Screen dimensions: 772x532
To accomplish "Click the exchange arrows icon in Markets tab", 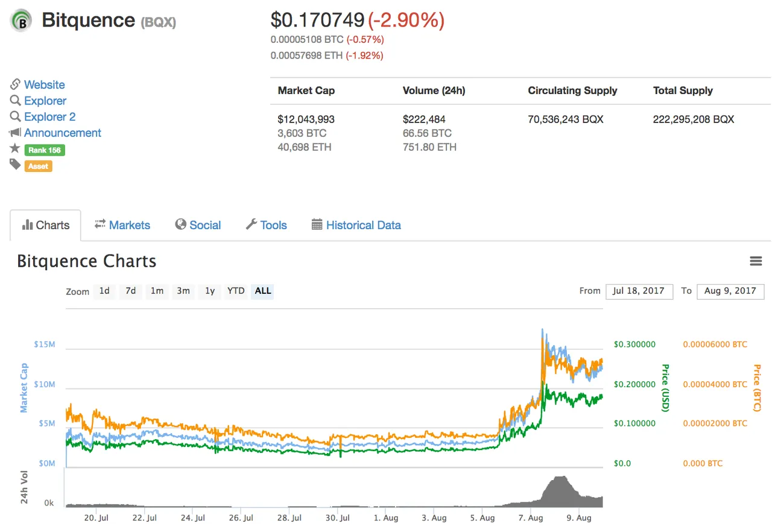I will pyautogui.click(x=100, y=224).
